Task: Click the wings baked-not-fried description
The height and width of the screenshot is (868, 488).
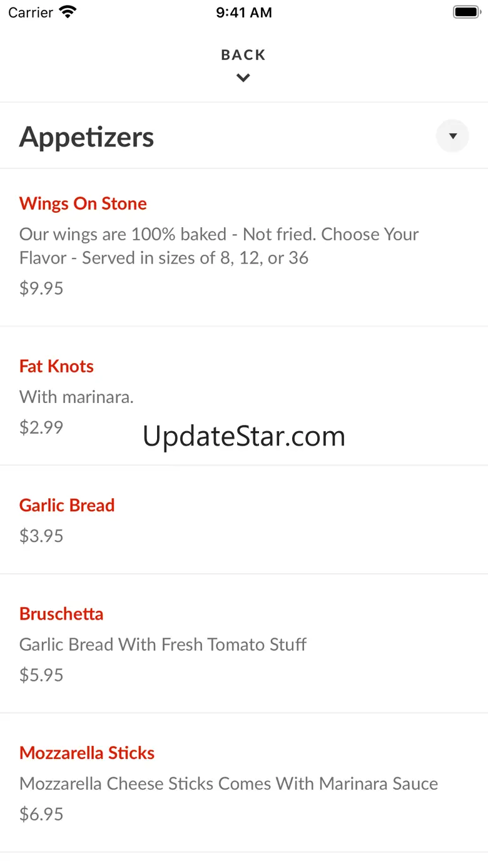Action: (x=219, y=246)
